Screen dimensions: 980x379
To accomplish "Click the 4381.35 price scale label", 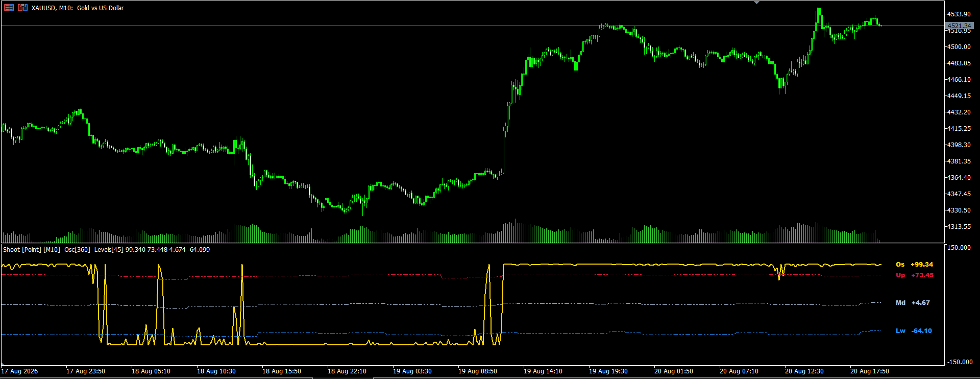I will pyautogui.click(x=959, y=161).
